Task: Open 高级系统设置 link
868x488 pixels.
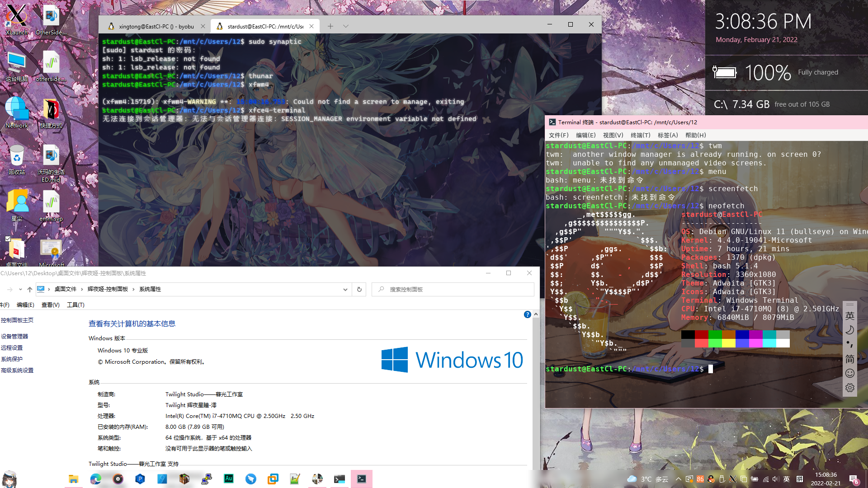Action: [17, 371]
